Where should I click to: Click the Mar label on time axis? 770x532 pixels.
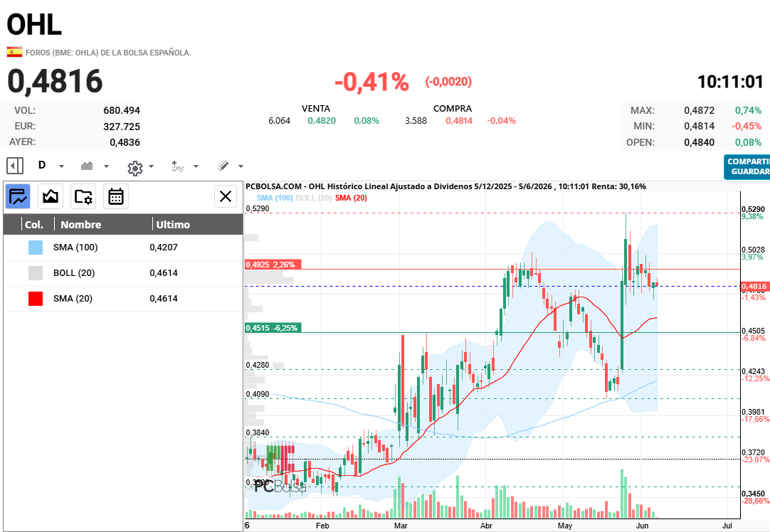(401, 526)
